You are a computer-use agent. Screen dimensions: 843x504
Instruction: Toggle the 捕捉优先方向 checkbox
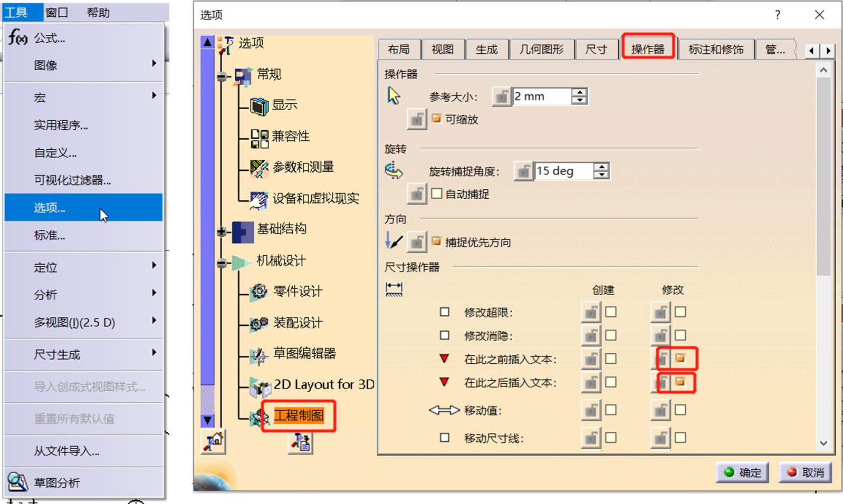click(436, 241)
